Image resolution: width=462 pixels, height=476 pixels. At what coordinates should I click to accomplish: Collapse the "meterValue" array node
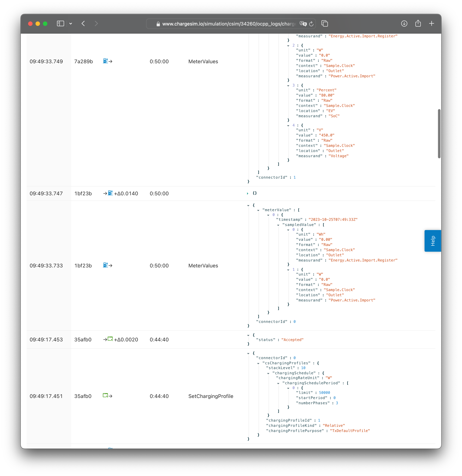(258, 210)
